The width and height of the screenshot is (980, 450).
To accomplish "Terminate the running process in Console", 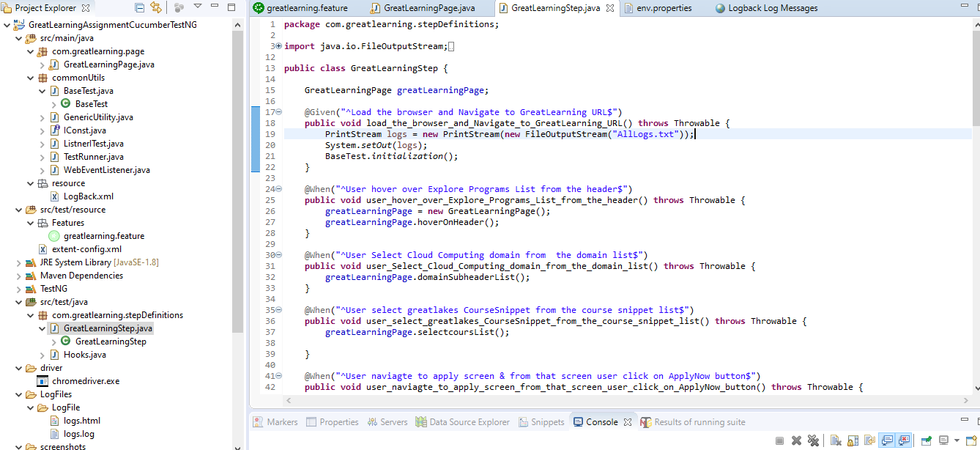I will 779,440.
